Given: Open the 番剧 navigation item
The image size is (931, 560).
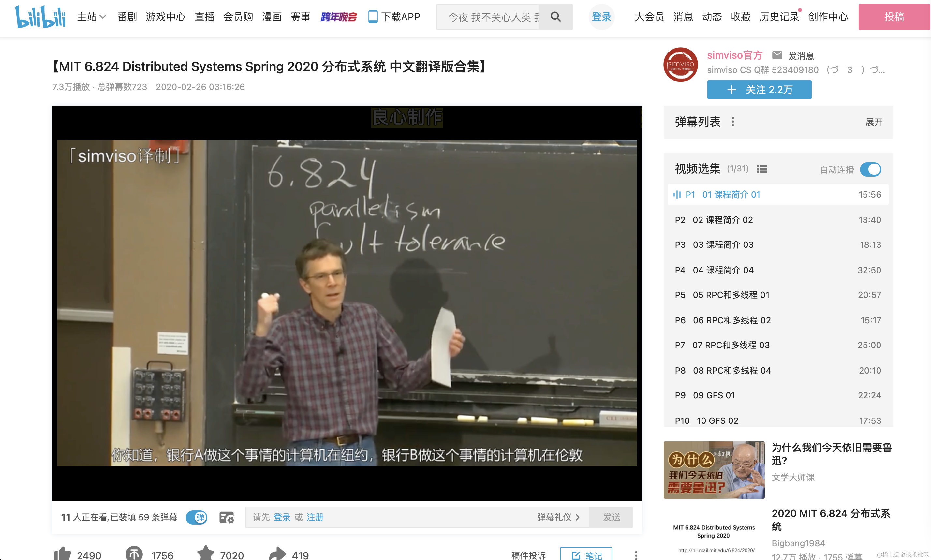Looking at the screenshot, I should click(x=127, y=17).
